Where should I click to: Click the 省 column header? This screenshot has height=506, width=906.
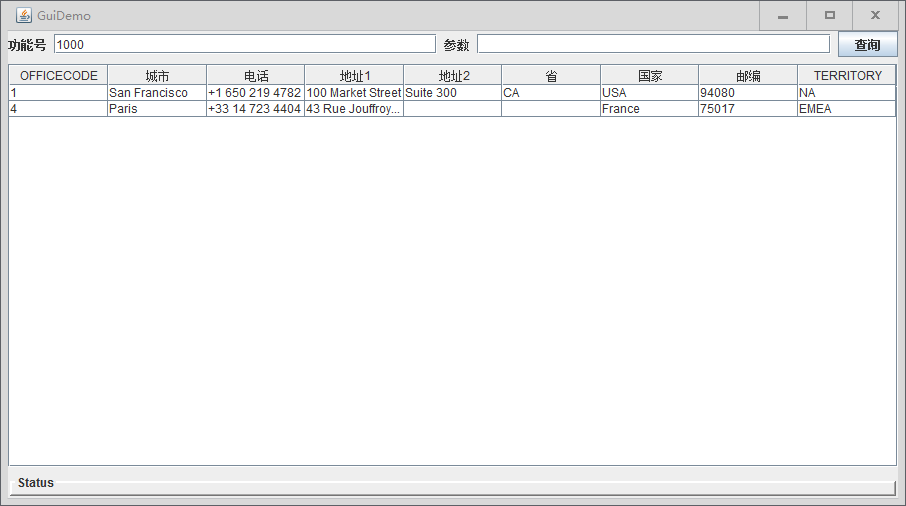pos(551,76)
